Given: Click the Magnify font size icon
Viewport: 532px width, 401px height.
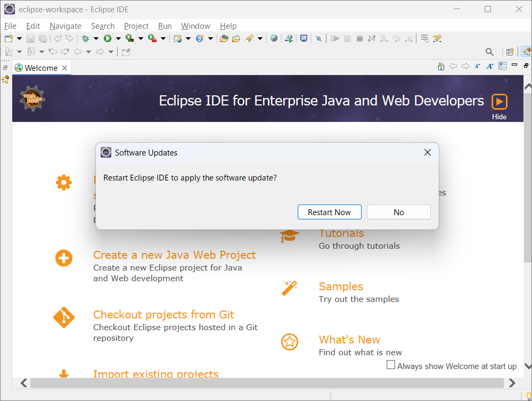Looking at the screenshot, I should [489, 66].
